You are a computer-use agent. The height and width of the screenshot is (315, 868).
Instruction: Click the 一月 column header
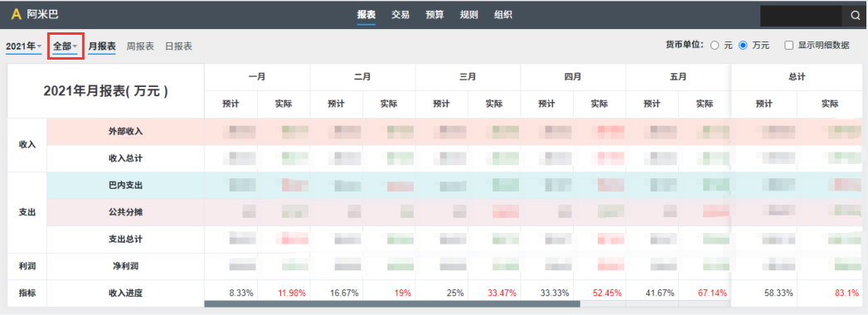(257, 77)
